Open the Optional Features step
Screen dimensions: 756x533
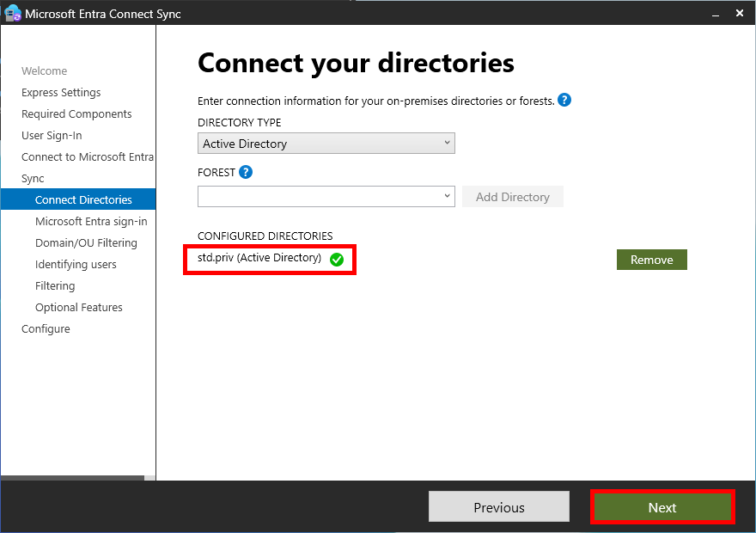pos(79,307)
